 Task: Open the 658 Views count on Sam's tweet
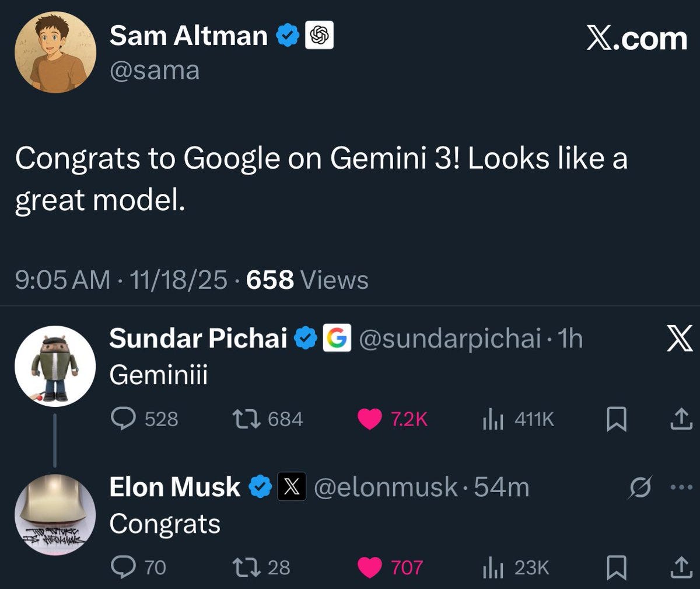(x=271, y=280)
